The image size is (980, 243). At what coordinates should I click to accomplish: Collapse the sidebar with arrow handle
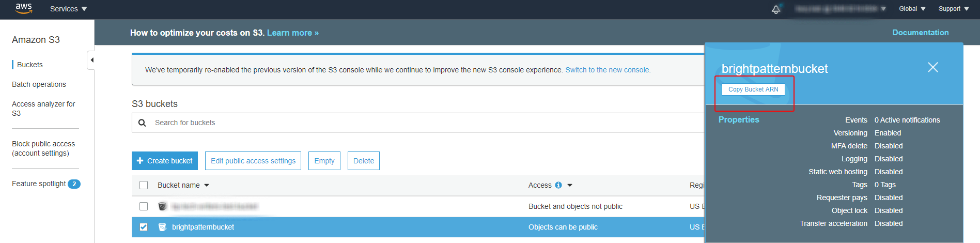91,60
